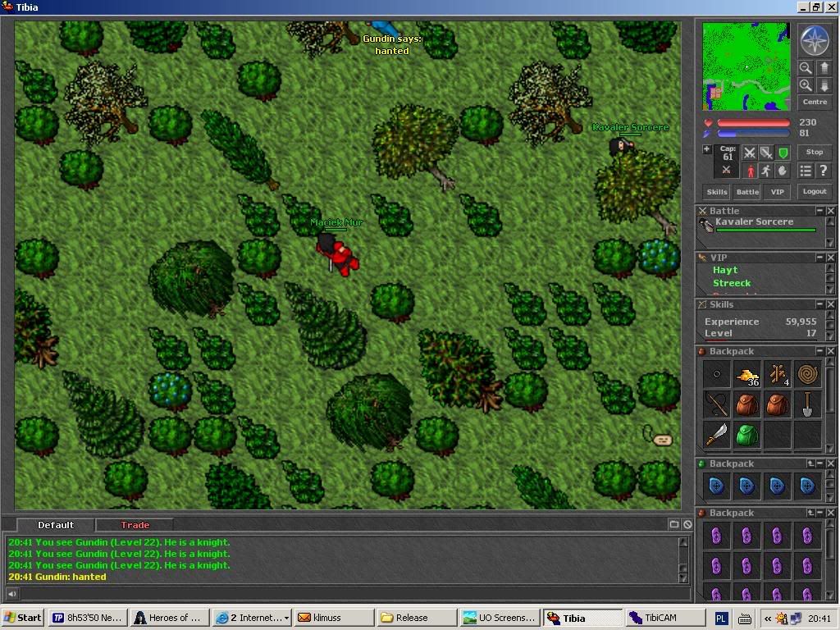Click the mana bar
This screenshot has width=840, height=630.
(x=754, y=134)
